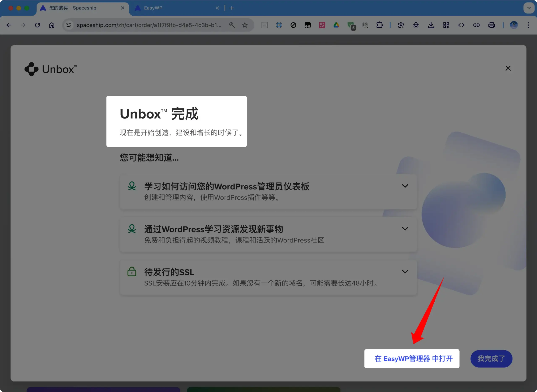Open the black two-dot extension icon
537x392 pixels.
coord(308,25)
